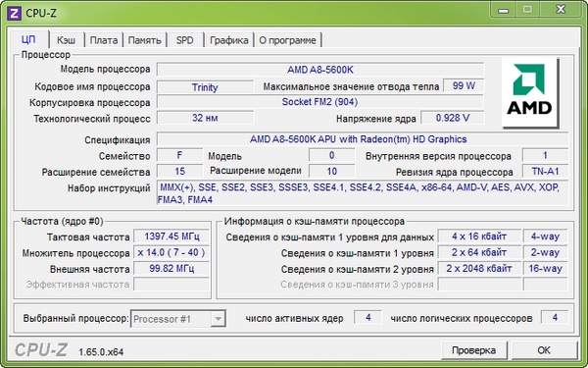Click the CPU-Z purple Z title icon
Screen dimensions: 588x368
click(15, 13)
